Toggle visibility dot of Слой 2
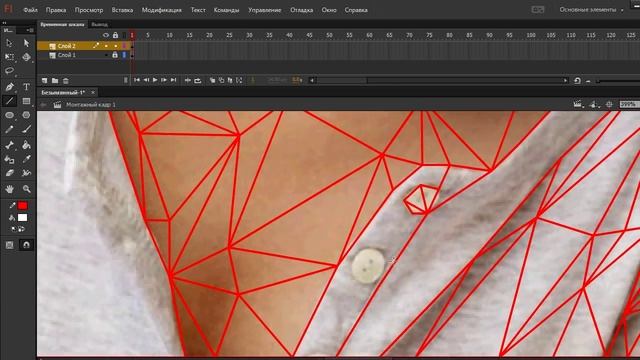 tap(106, 46)
